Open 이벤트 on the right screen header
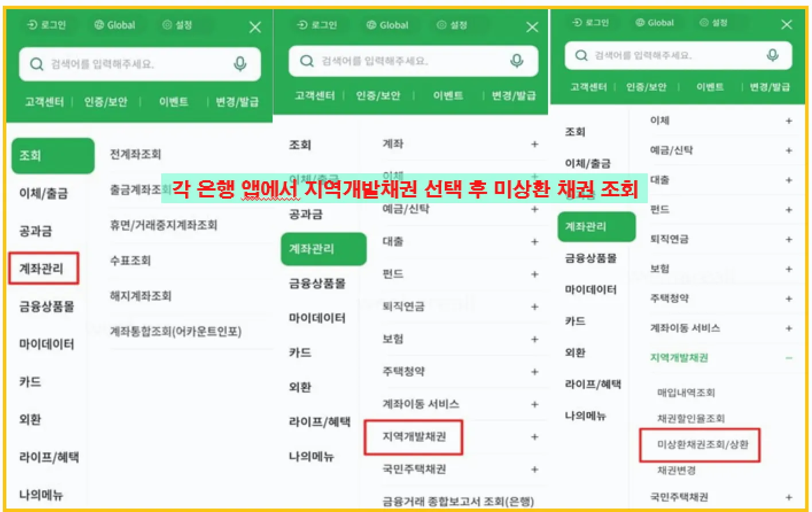 click(710, 87)
